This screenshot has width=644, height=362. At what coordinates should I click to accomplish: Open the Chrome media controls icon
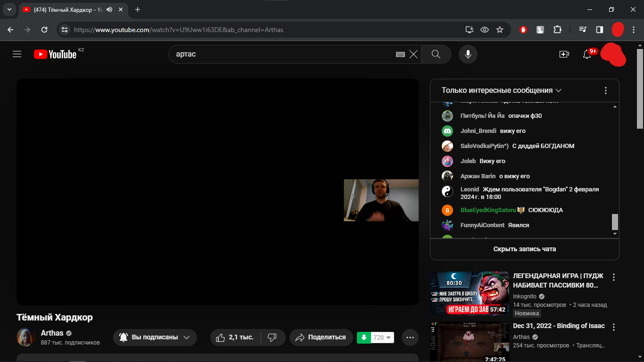point(583,30)
